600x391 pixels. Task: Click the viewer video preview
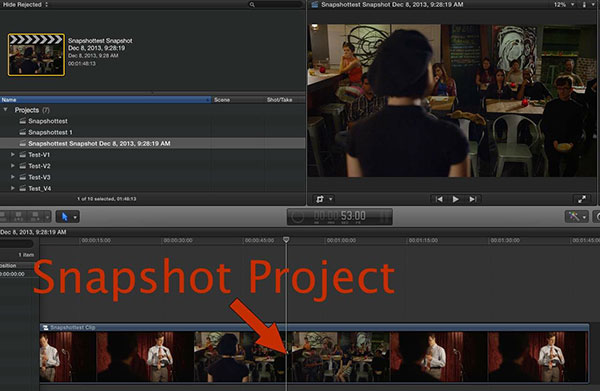452,101
